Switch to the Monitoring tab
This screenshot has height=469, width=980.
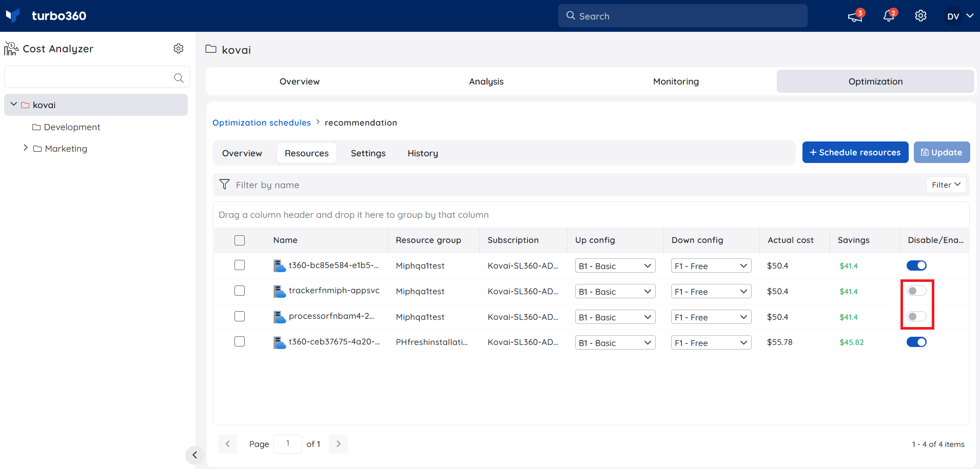pos(676,81)
